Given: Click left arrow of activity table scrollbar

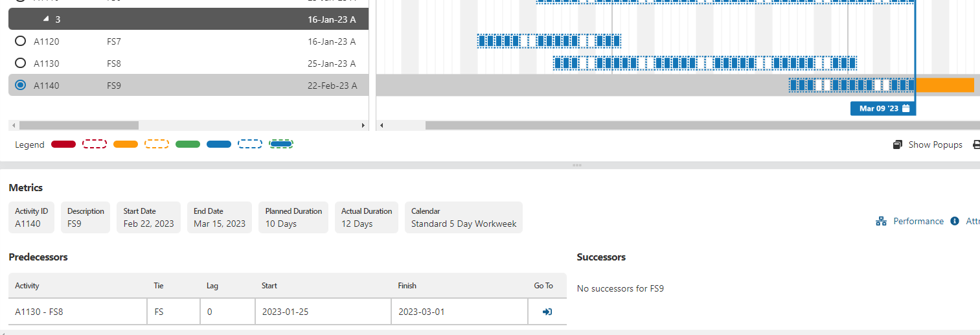Looking at the screenshot, I should [x=13, y=125].
